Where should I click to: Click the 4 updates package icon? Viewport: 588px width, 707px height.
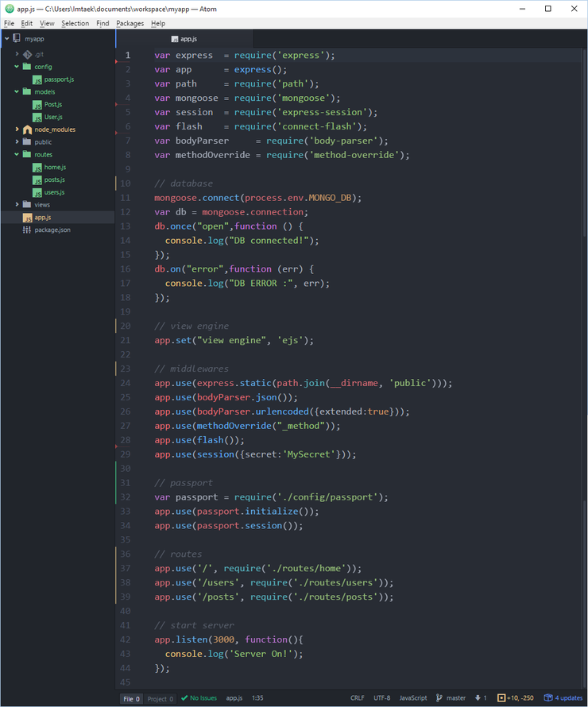tap(550, 697)
